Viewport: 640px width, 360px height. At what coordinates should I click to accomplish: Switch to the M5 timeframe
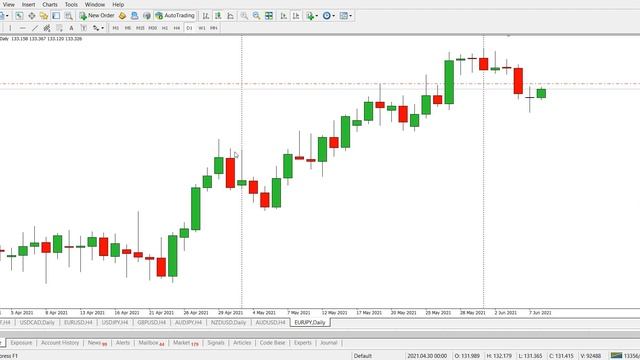coord(128,28)
